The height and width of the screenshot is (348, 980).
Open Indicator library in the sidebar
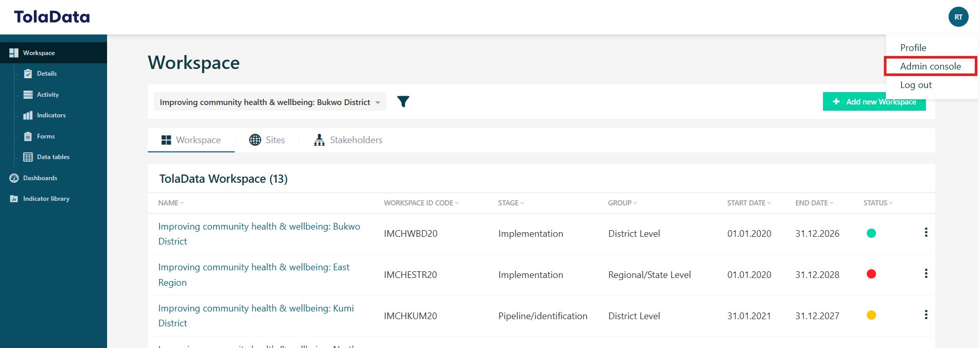(x=46, y=199)
